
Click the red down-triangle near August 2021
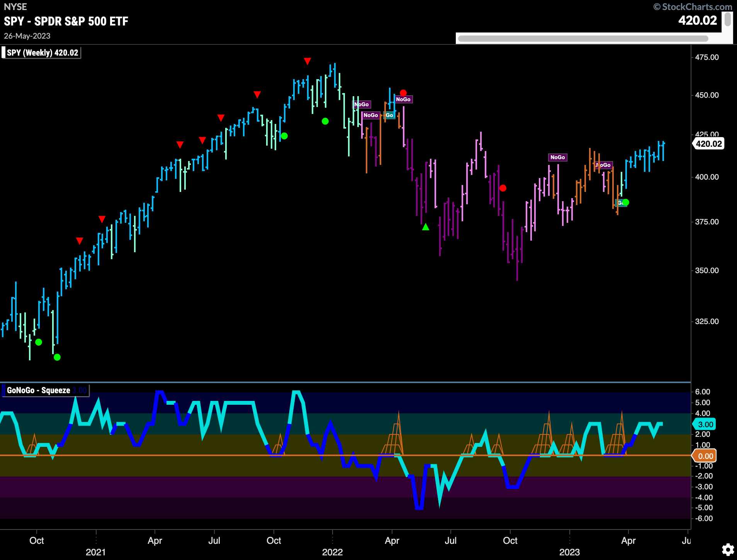257,95
